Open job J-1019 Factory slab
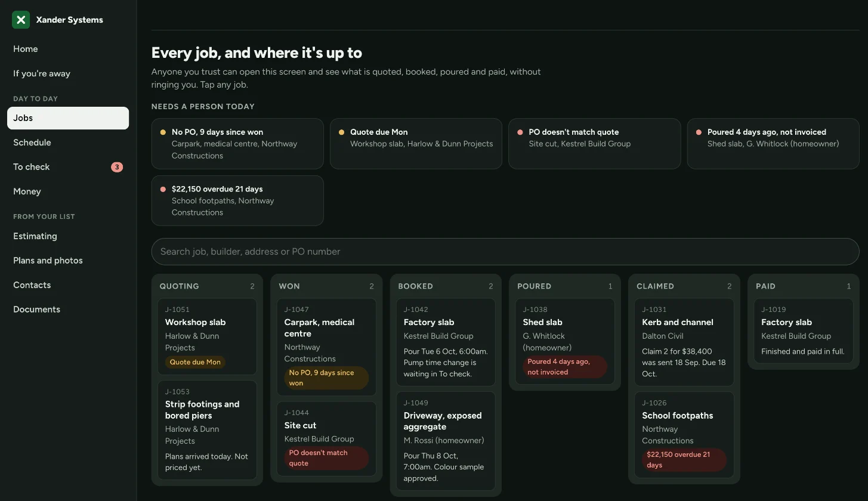The height and width of the screenshot is (501, 868). [x=804, y=331]
